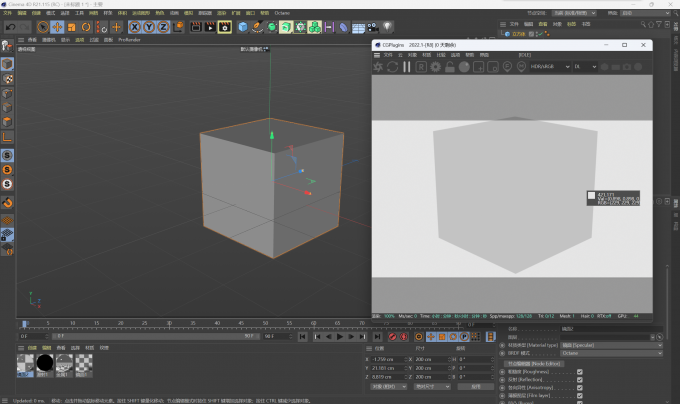Image resolution: width=680 pixels, height=404 pixels.
Task: Click the material name input field
Action: [611, 329]
